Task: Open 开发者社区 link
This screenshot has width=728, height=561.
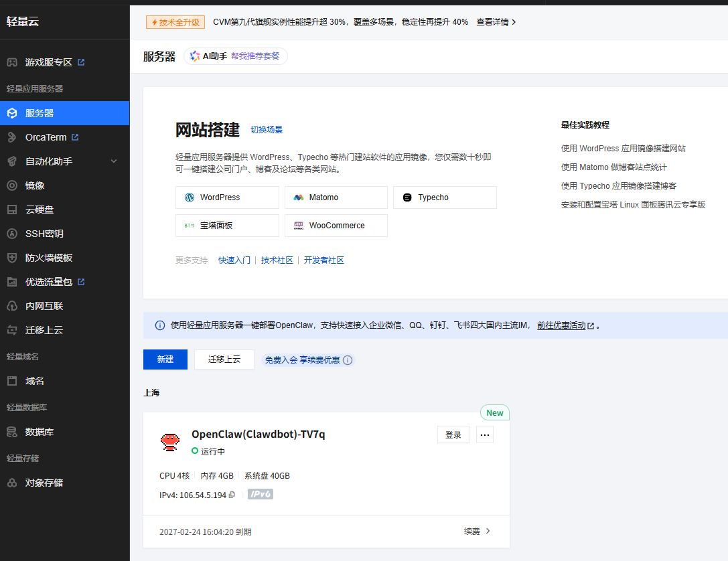Action: (324, 260)
